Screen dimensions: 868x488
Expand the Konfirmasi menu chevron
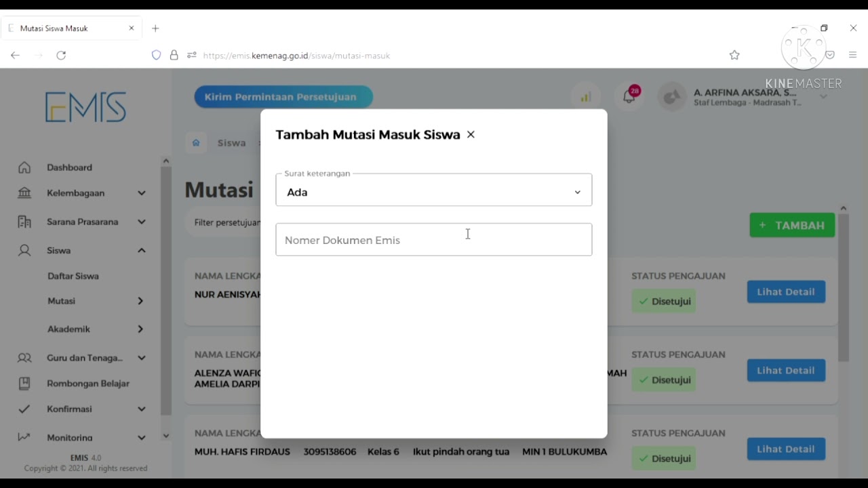point(142,409)
